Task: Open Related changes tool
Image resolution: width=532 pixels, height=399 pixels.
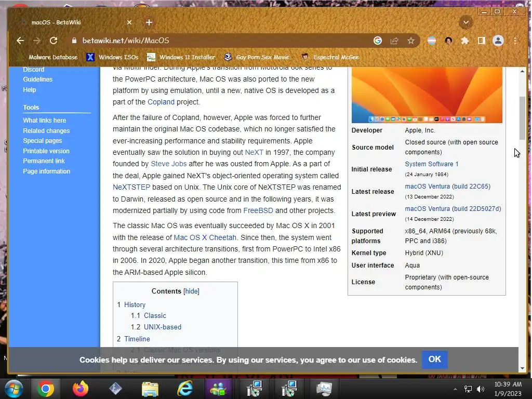Action: (46, 130)
